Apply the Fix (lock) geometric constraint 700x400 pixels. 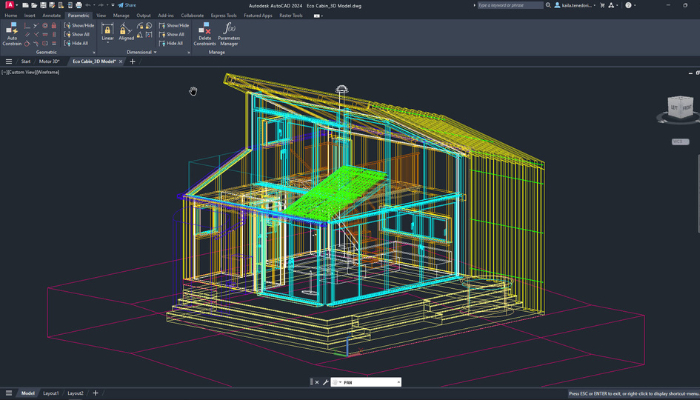coord(54,25)
